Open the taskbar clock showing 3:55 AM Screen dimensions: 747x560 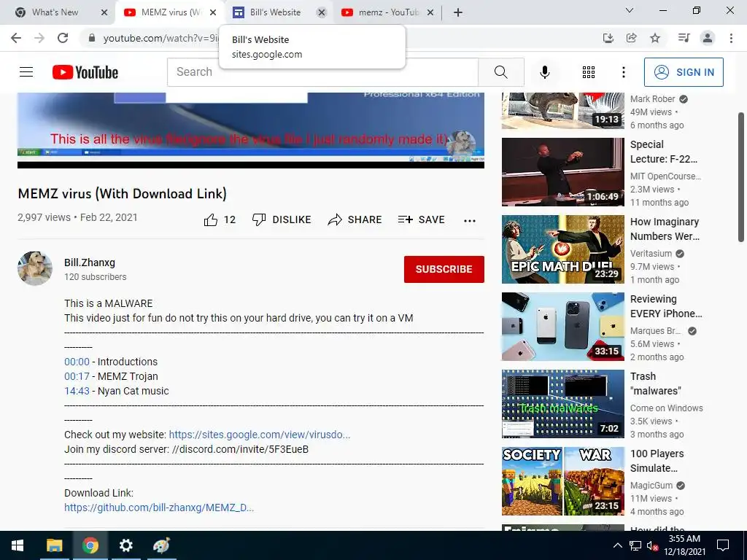tap(684, 545)
